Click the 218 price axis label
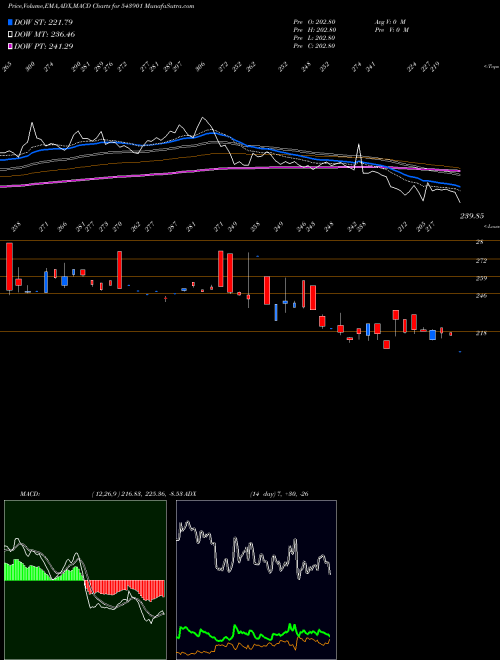 pos(481,333)
